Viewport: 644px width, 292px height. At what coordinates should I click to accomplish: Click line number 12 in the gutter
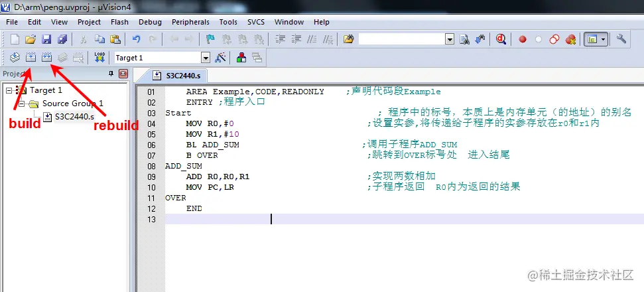tap(152, 208)
